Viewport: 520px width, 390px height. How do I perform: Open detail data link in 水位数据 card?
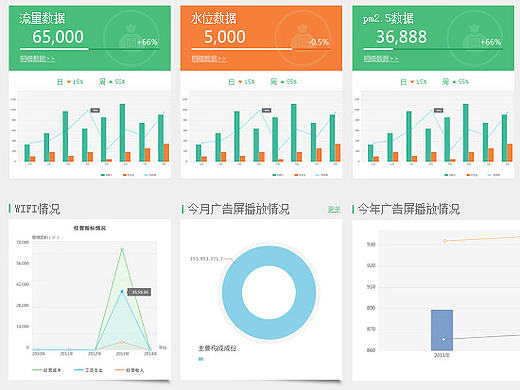(209, 59)
